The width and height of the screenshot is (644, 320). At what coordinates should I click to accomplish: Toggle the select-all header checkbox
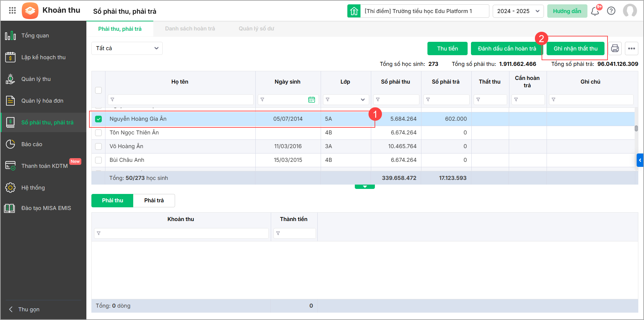(98, 90)
